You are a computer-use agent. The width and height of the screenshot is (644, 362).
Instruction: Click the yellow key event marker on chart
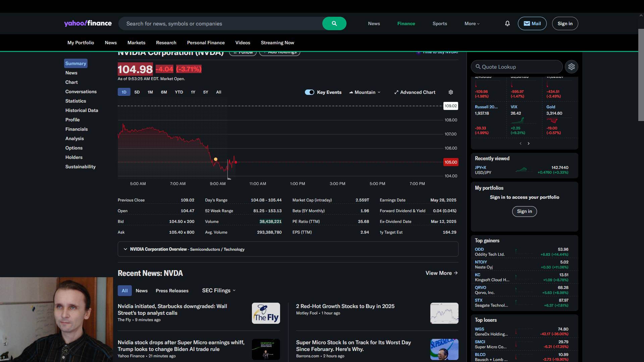(216, 159)
